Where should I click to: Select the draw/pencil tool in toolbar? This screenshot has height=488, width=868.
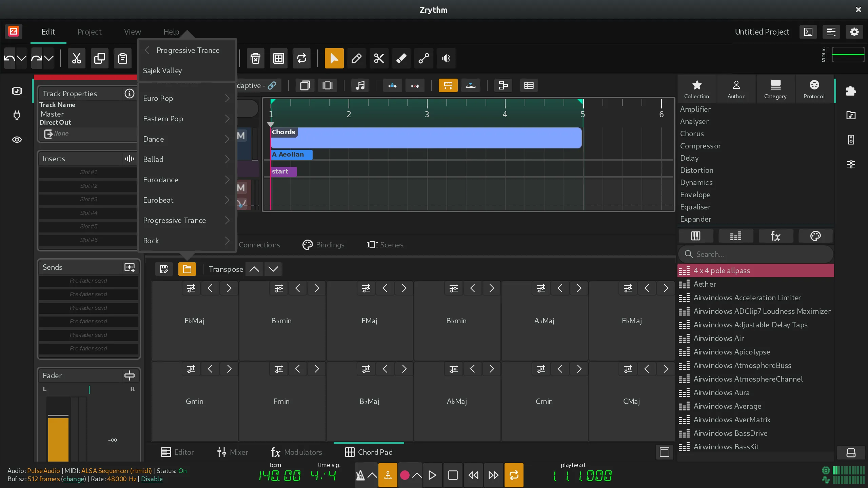tap(356, 58)
